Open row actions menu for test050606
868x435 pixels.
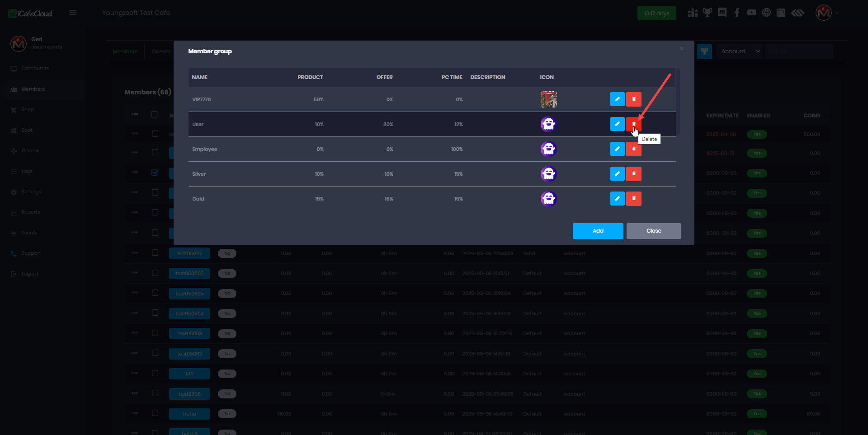click(135, 273)
